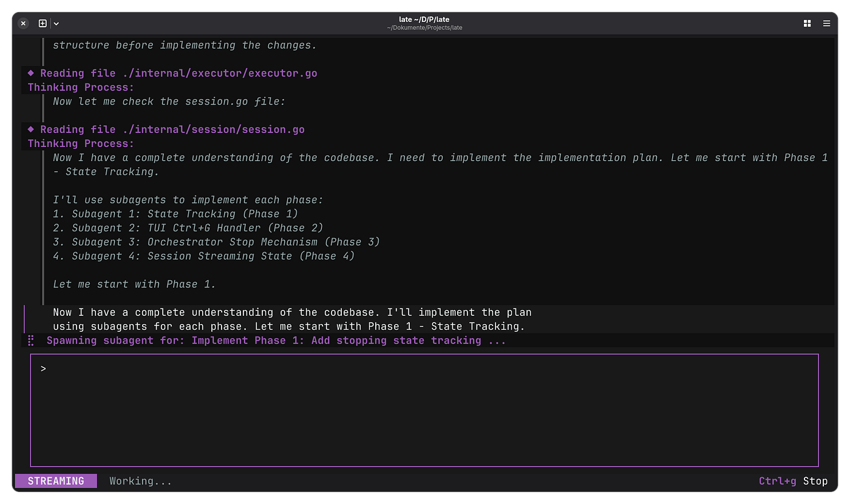This screenshot has width=850, height=504.
Task: Click the Ctrl+g Stop hint
Action: point(793,481)
